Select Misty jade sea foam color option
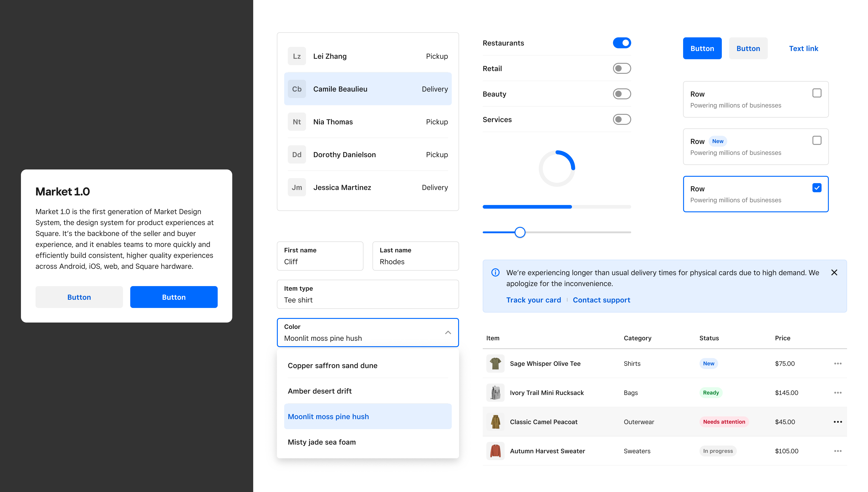 click(322, 442)
